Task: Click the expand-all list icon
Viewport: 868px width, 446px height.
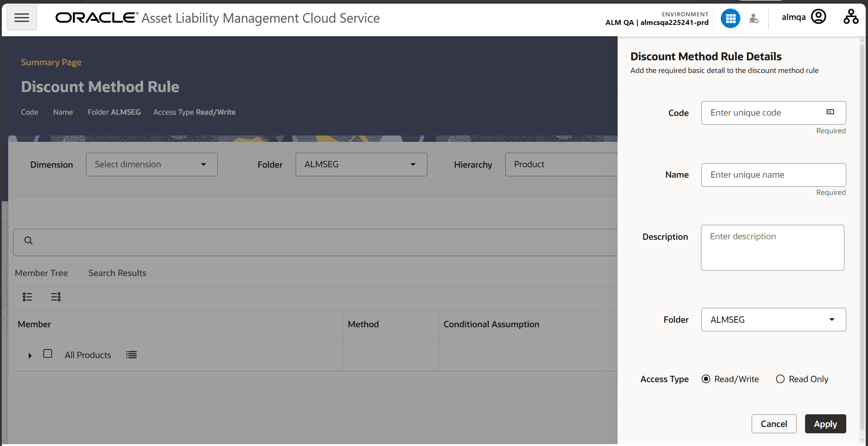Action: click(28, 297)
